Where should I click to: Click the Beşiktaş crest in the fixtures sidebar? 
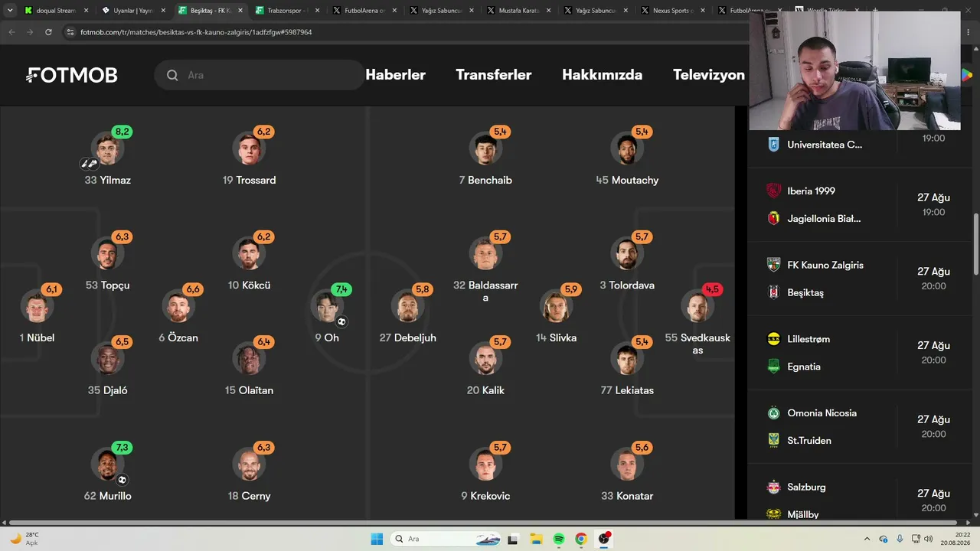773,292
